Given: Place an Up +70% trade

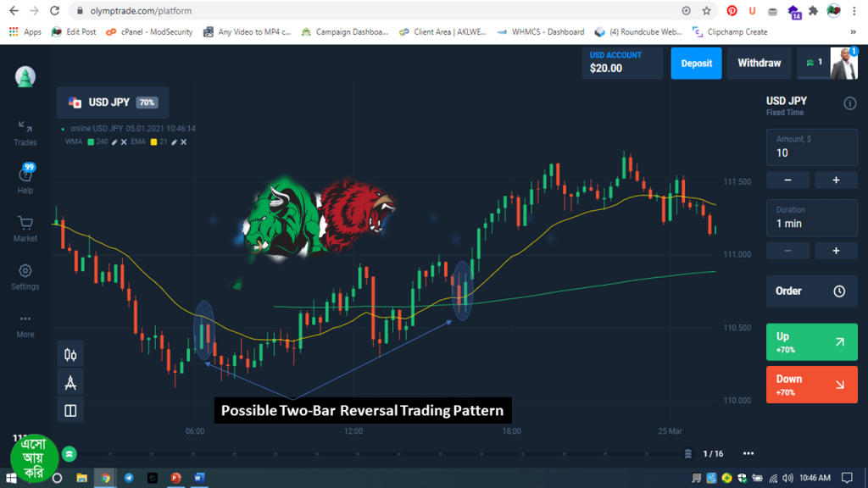Looking at the screenshot, I should pyautogui.click(x=811, y=342).
